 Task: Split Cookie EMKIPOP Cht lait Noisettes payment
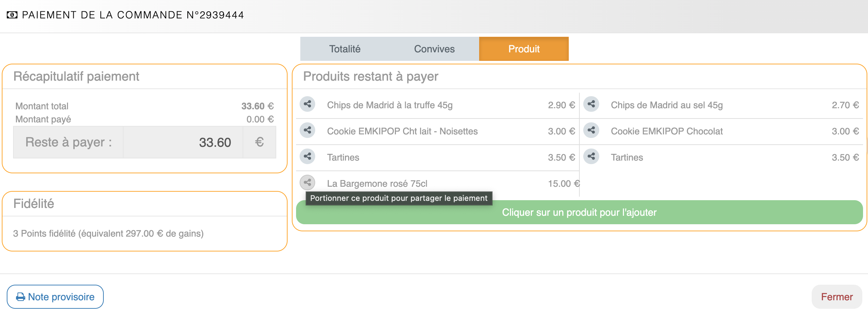(x=307, y=130)
